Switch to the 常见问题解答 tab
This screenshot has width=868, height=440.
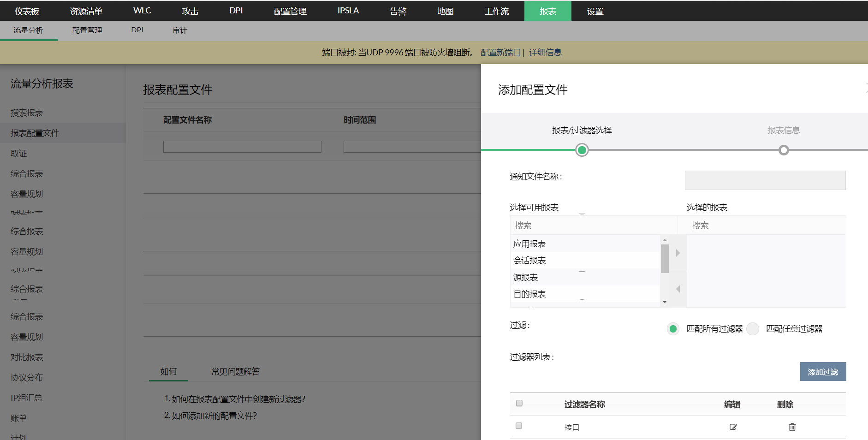coord(235,372)
